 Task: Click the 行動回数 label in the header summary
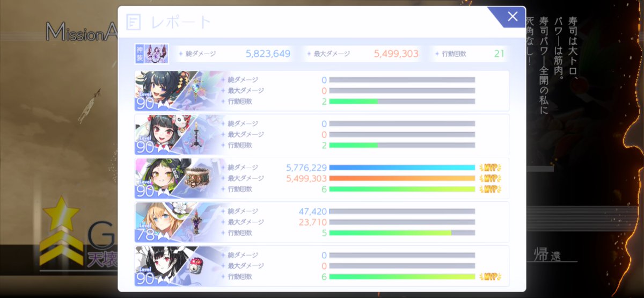(455, 54)
